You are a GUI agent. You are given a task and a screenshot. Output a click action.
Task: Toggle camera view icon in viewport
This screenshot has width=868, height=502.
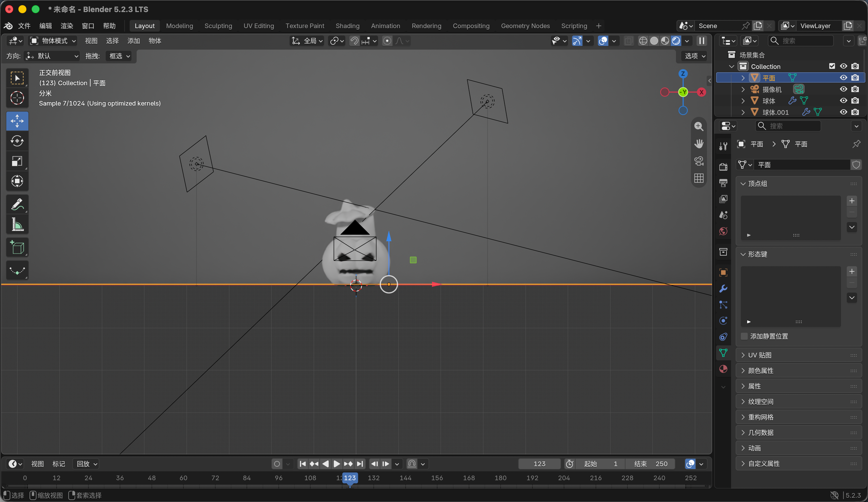[x=699, y=161]
